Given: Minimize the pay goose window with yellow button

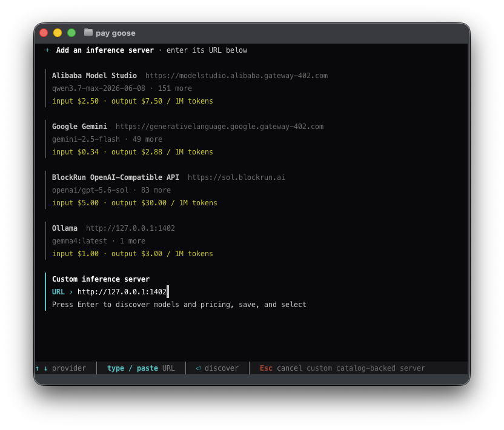Looking at the screenshot, I should click(58, 33).
